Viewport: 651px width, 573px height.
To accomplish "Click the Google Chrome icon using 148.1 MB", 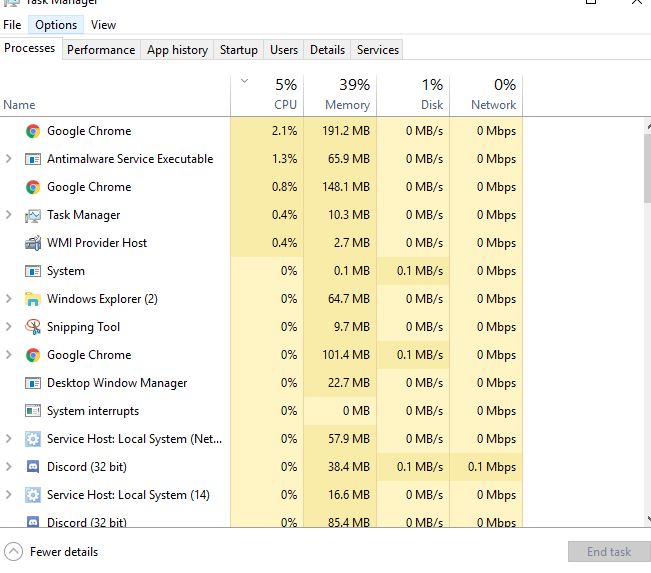I will 33,187.
